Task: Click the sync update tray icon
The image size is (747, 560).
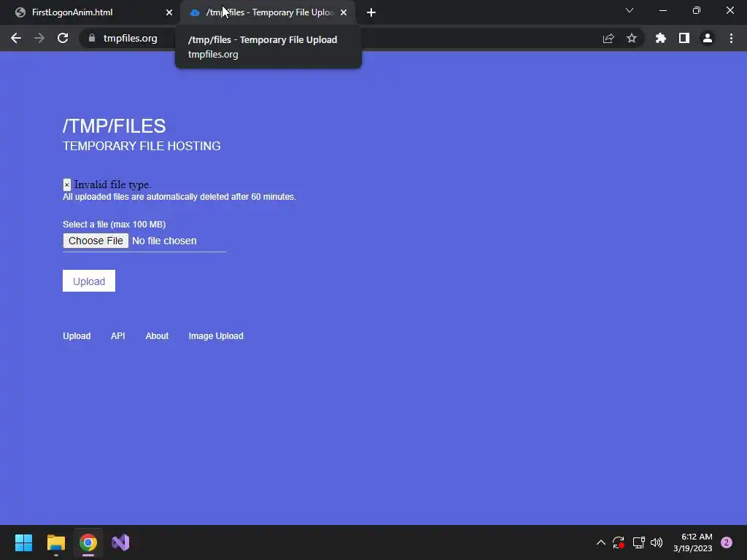Action: (x=619, y=542)
